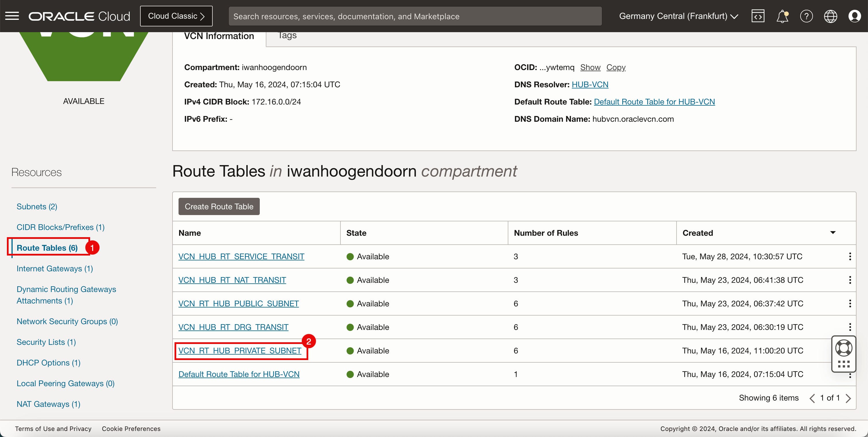Click the help question mark icon

coord(806,16)
